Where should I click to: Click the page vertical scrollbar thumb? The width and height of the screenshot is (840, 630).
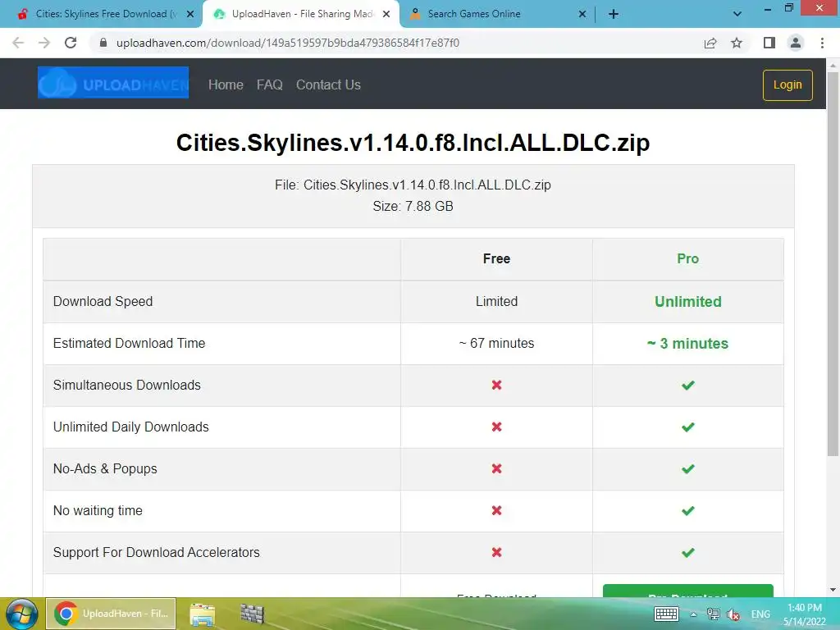[833, 264]
